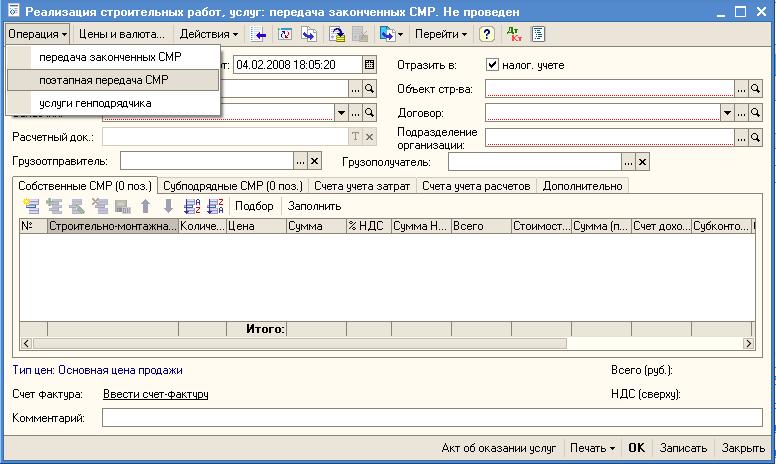
Task: Click the sort ascending icon in table toolbar
Action: (193, 206)
